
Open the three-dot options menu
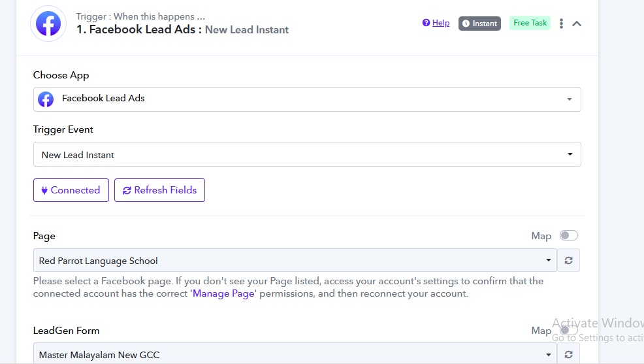tap(561, 24)
